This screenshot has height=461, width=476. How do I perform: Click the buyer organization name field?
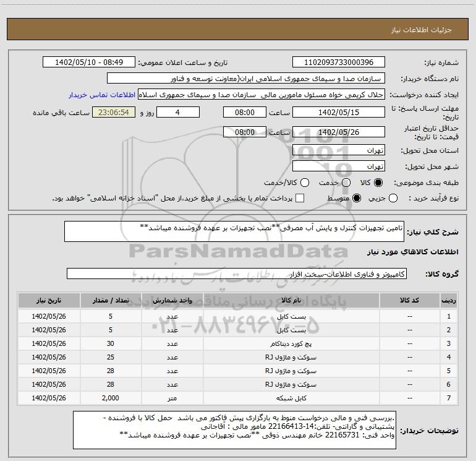tap(246, 79)
